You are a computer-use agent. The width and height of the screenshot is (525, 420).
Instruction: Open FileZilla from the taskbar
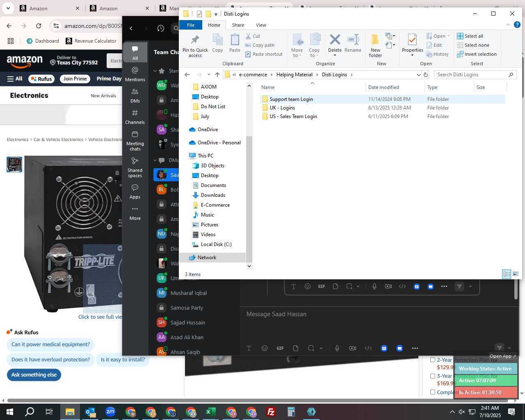[271, 412]
